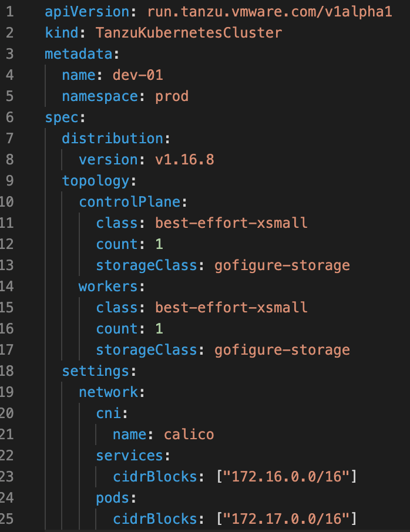Place cursor on the run.tanzu.vmware.com/v1alpha1 value

click(x=270, y=11)
